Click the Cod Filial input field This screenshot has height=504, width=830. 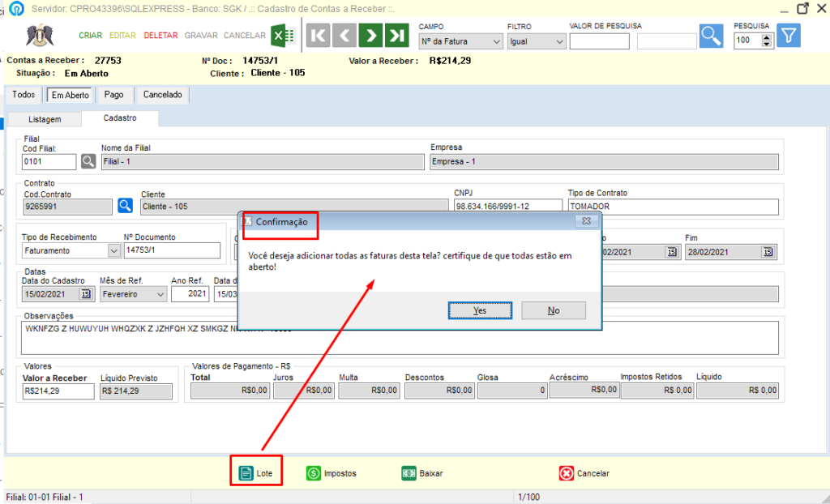point(49,161)
